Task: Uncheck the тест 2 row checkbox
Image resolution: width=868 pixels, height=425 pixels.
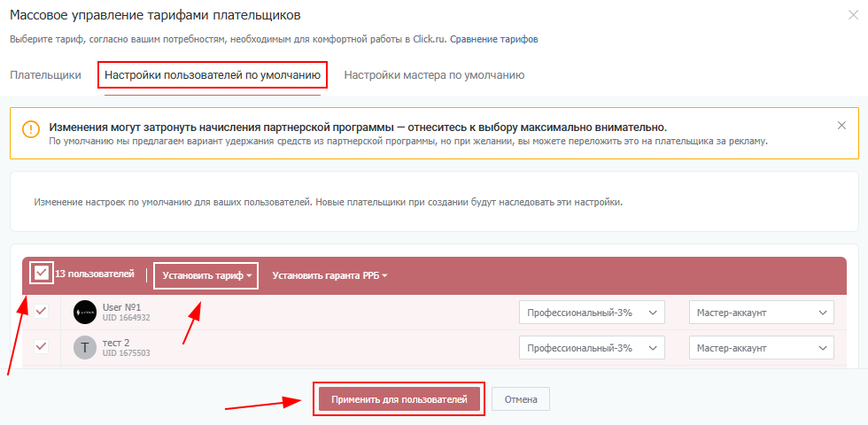Action: [41, 346]
